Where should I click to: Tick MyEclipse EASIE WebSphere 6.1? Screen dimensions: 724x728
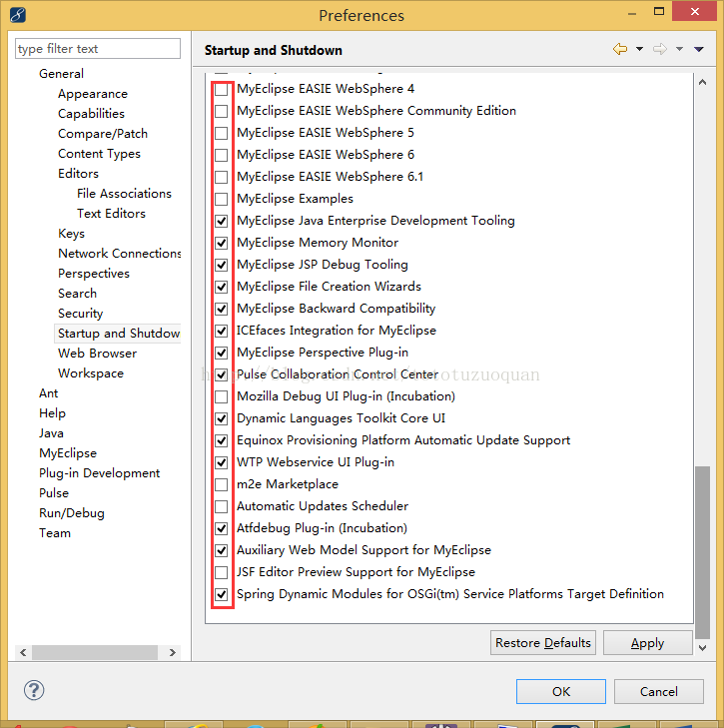point(222,177)
